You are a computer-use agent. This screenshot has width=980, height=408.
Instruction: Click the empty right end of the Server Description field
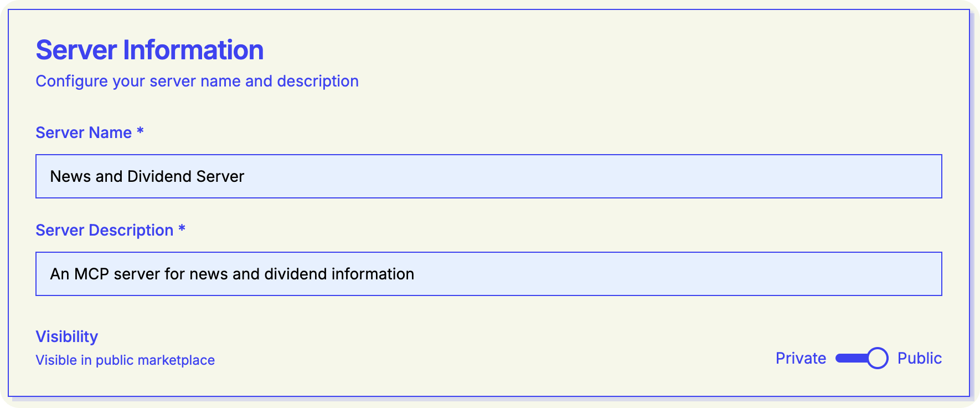tap(886, 274)
